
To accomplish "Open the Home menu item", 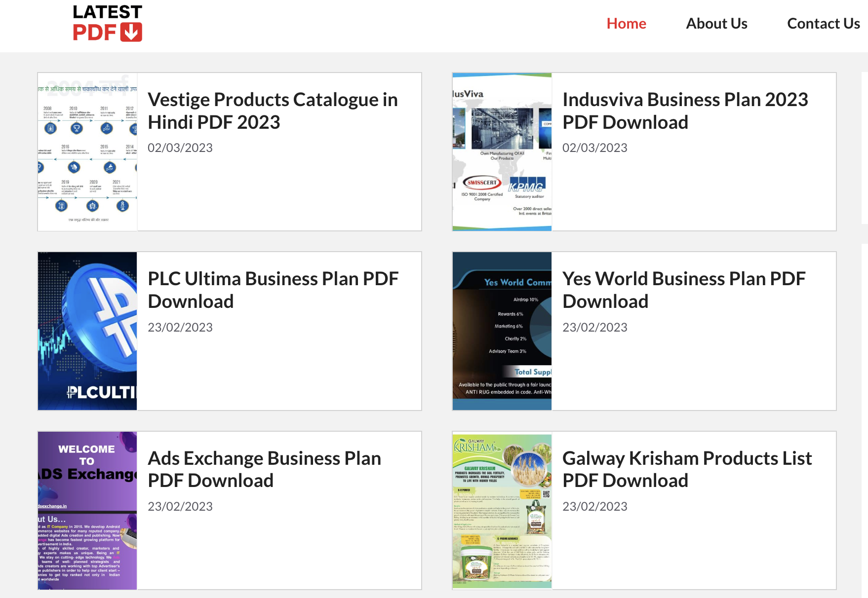I will tap(626, 23).
